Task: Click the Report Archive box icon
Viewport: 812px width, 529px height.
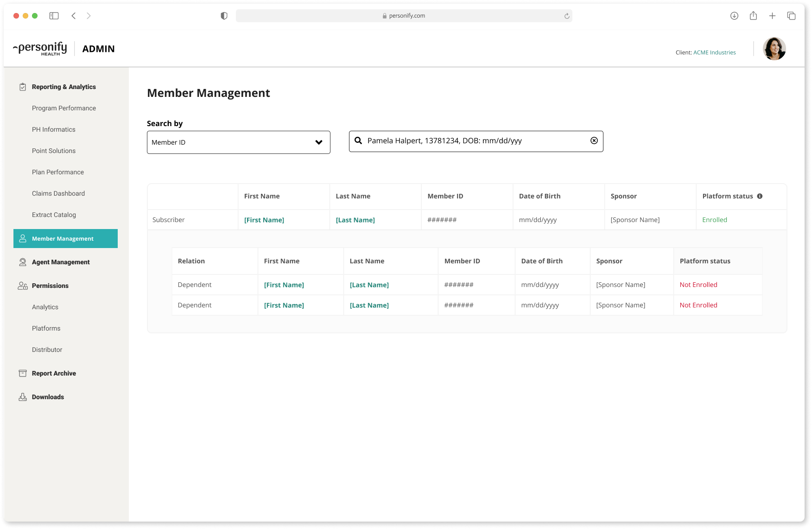Action: click(x=22, y=373)
